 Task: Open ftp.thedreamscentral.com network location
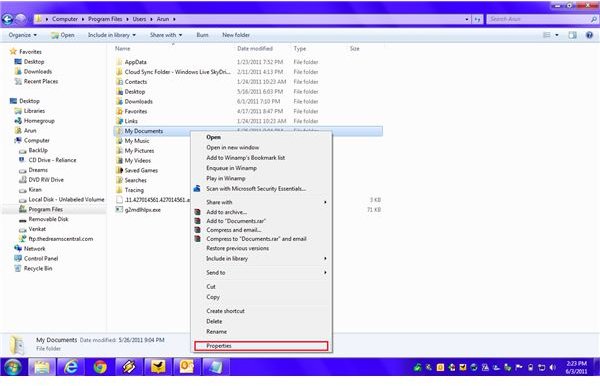point(60,239)
